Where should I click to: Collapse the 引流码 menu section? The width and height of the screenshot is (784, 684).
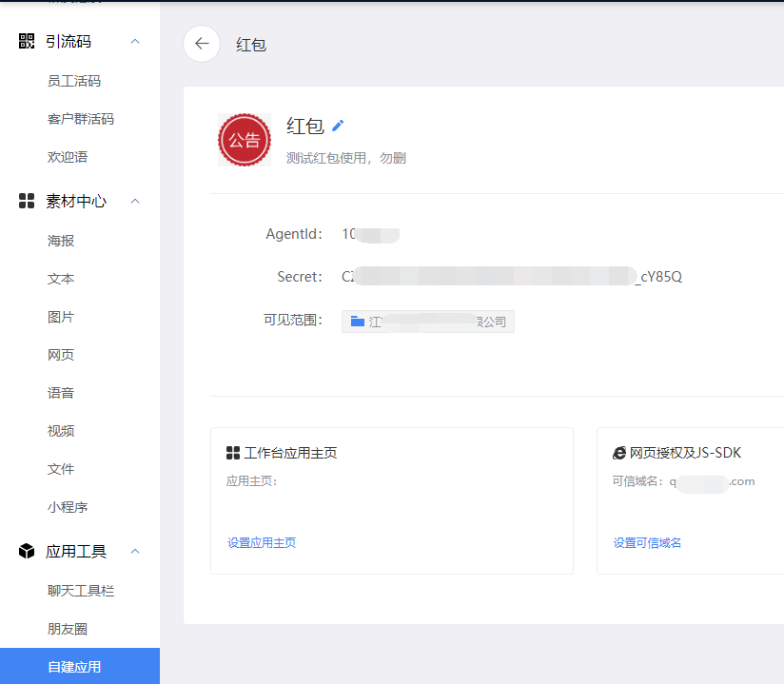pyautogui.click(x=135, y=41)
